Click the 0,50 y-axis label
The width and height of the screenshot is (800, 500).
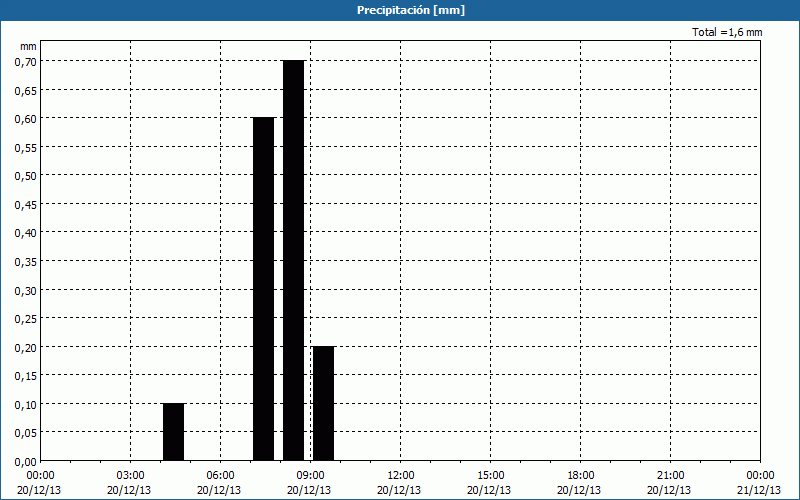(26, 176)
